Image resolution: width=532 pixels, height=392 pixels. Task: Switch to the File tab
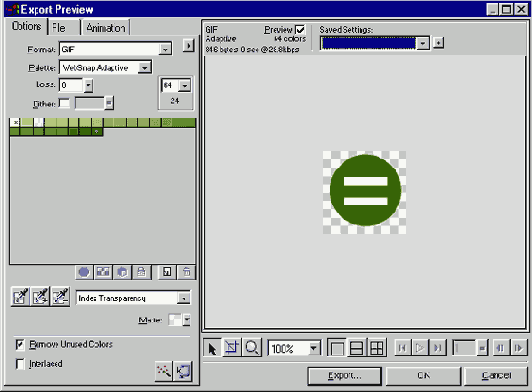tap(64, 27)
